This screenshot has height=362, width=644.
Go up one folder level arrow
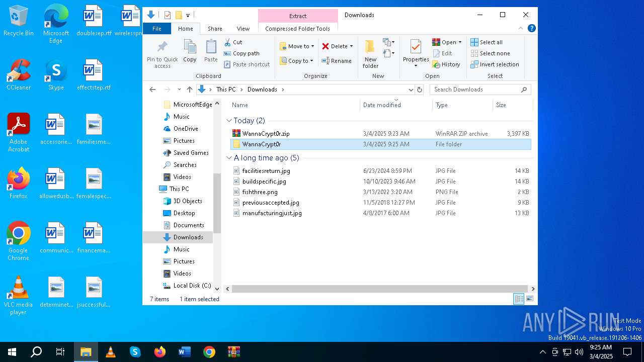click(x=190, y=89)
